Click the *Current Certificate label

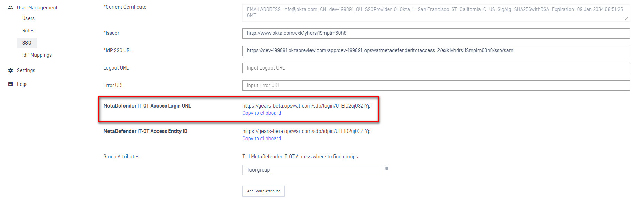pyautogui.click(x=125, y=7)
